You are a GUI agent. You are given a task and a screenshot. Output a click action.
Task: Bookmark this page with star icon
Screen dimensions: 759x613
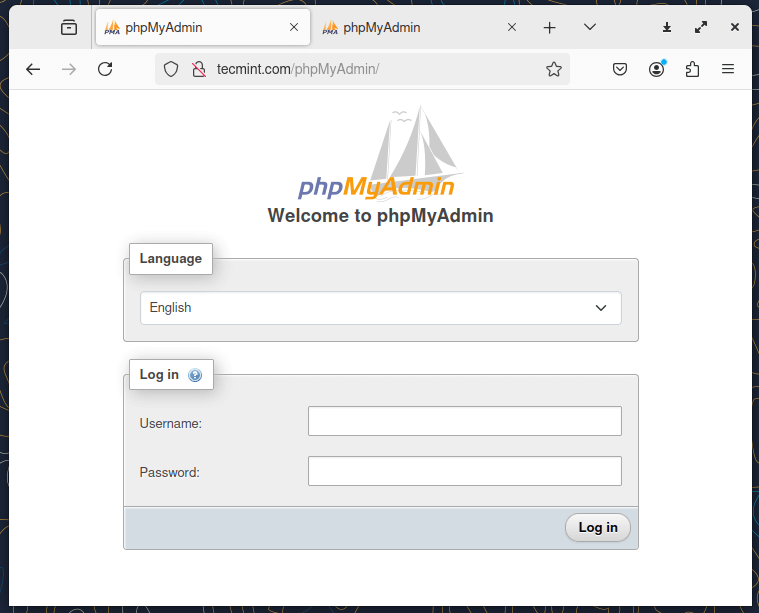tap(554, 69)
